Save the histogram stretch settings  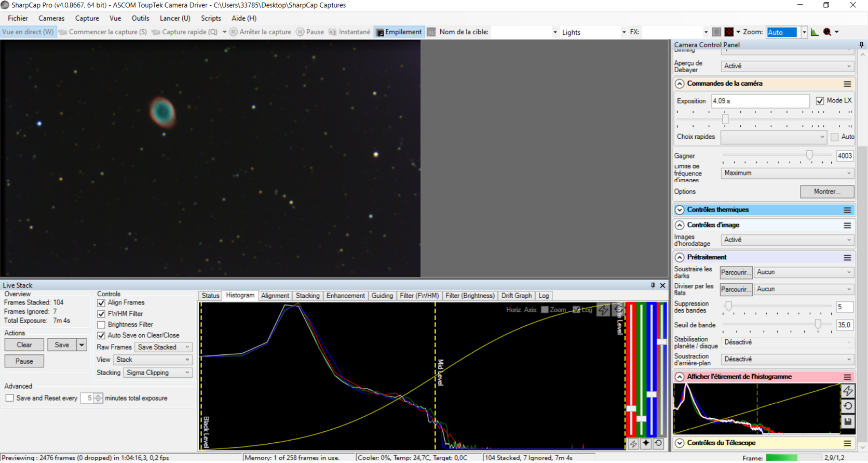848,421
